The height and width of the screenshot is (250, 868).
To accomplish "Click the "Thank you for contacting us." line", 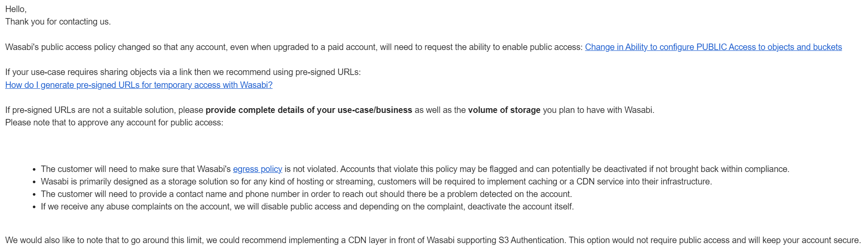I will pyautogui.click(x=58, y=22).
